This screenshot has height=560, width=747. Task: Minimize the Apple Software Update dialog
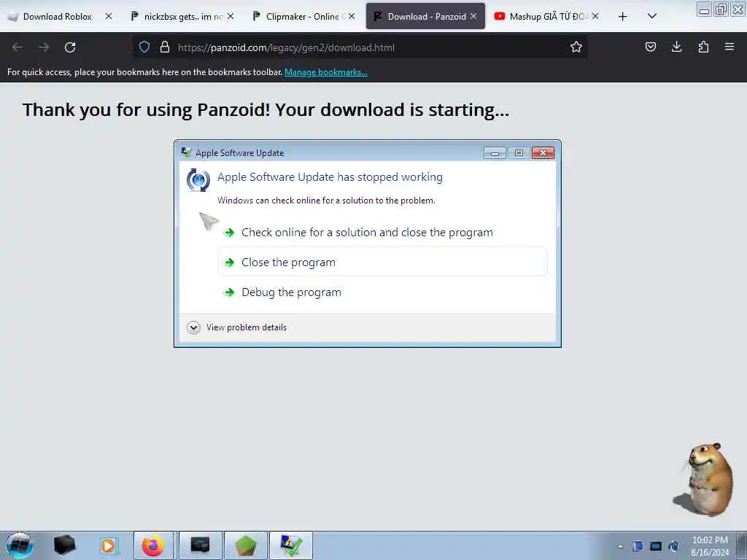(495, 152)
